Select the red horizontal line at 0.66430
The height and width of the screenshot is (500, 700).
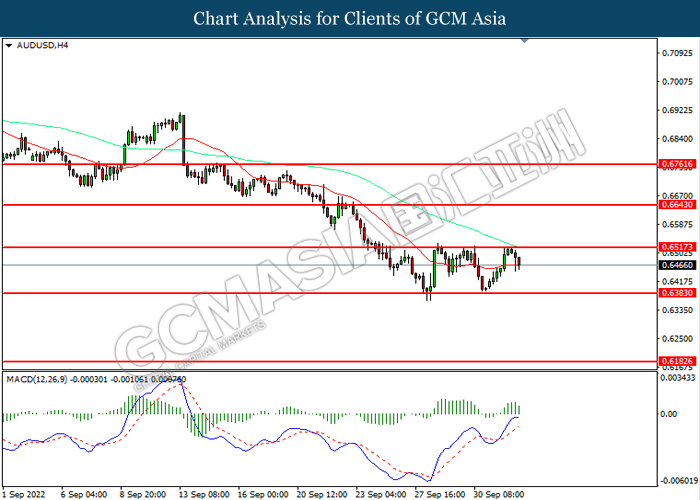point(329,205)
